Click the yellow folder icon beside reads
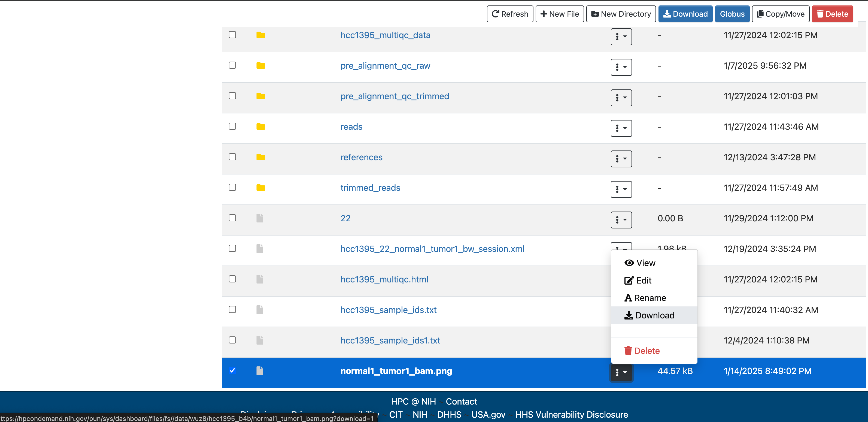This screenshot has width=868, height=422. pos(260,127)
